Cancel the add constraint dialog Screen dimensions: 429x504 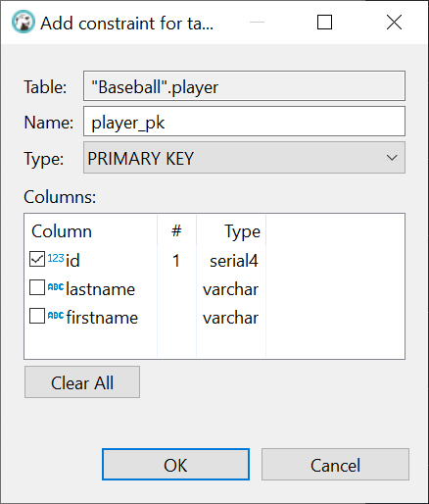pyautogui.click(x=335, y=465)
